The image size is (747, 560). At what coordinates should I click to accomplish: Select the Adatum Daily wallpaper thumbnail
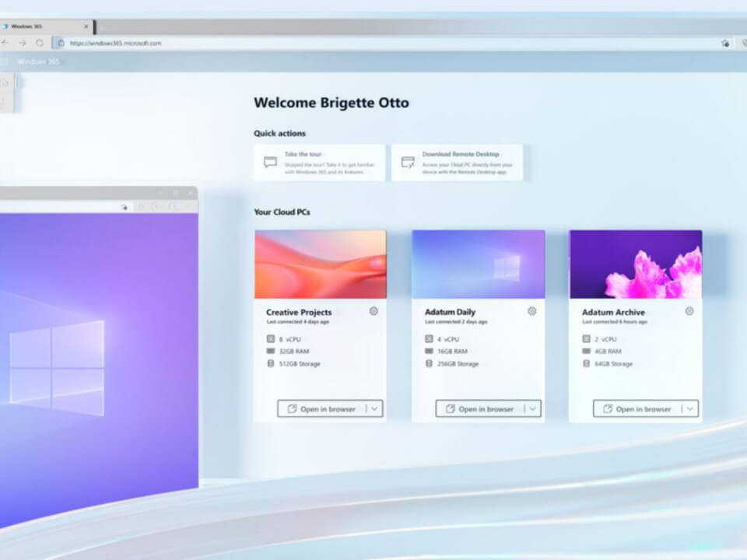(479, 264)
